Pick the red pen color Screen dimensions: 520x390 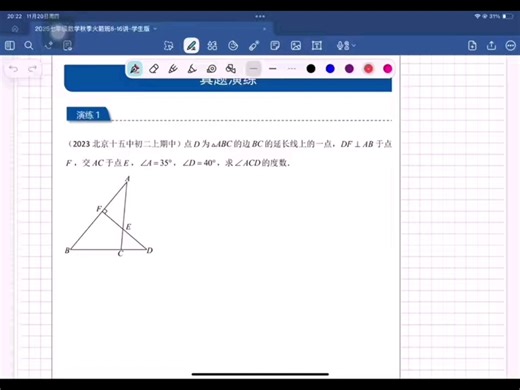(368, 69)
